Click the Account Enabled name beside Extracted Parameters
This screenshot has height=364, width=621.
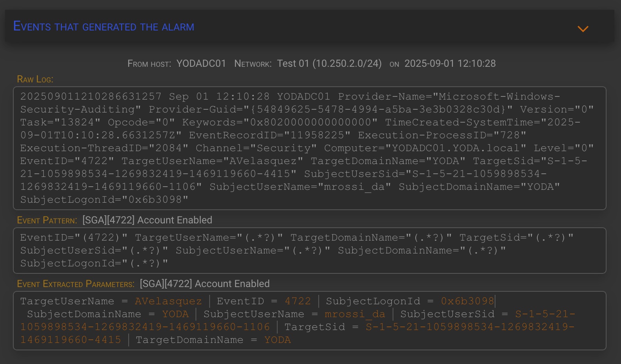click(x=205, y=284)
